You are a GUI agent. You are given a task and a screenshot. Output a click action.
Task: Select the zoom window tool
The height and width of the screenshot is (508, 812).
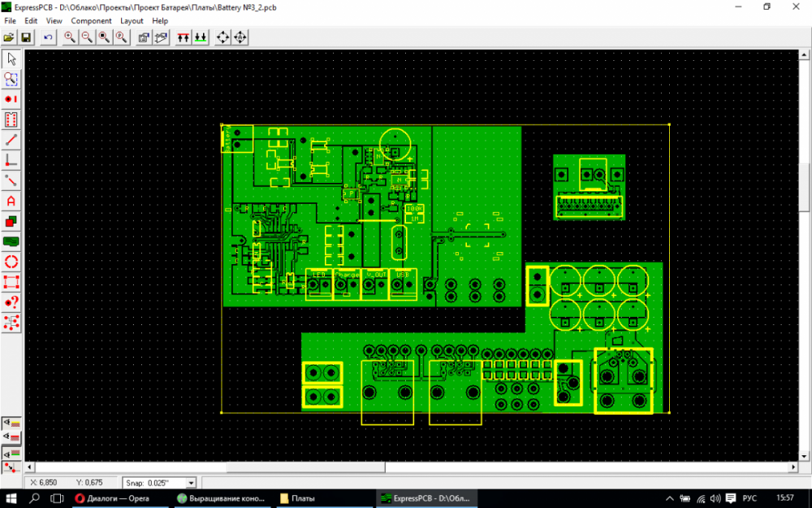[11, 80]
